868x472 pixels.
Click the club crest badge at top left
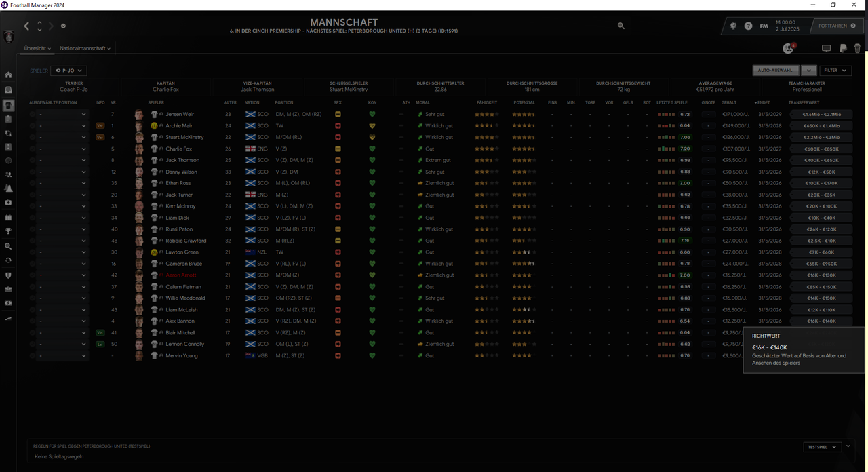tap(8, 37)
